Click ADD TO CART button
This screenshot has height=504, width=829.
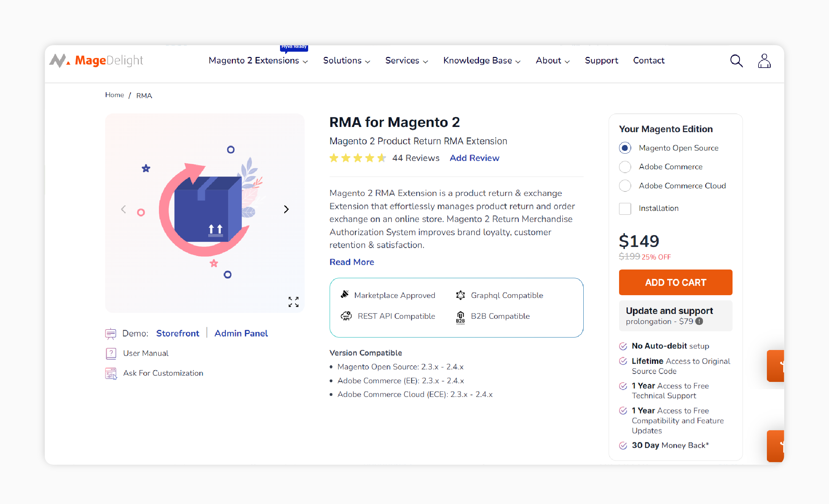(x=675, y=282)
